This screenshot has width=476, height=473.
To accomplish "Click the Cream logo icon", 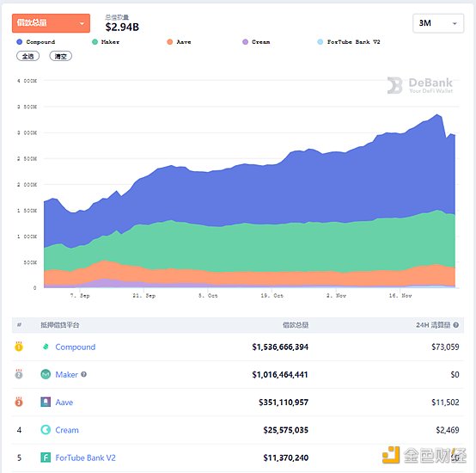I will click(46, 429).
